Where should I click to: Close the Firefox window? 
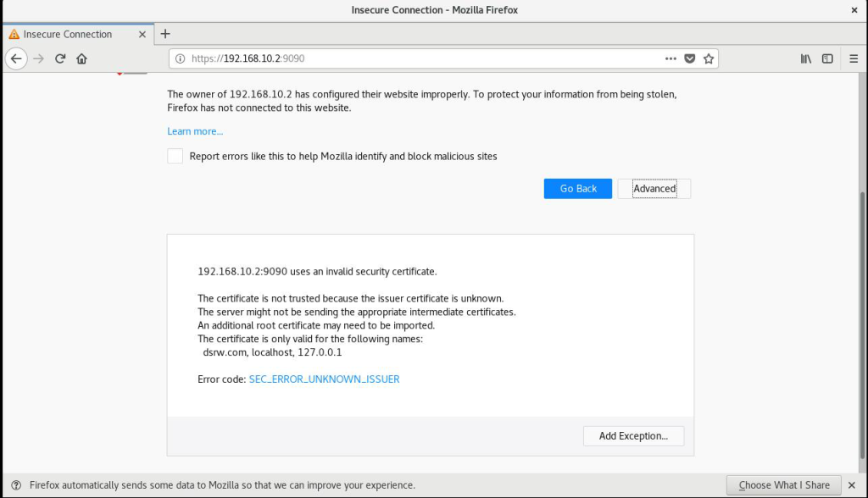coord(854,10)
